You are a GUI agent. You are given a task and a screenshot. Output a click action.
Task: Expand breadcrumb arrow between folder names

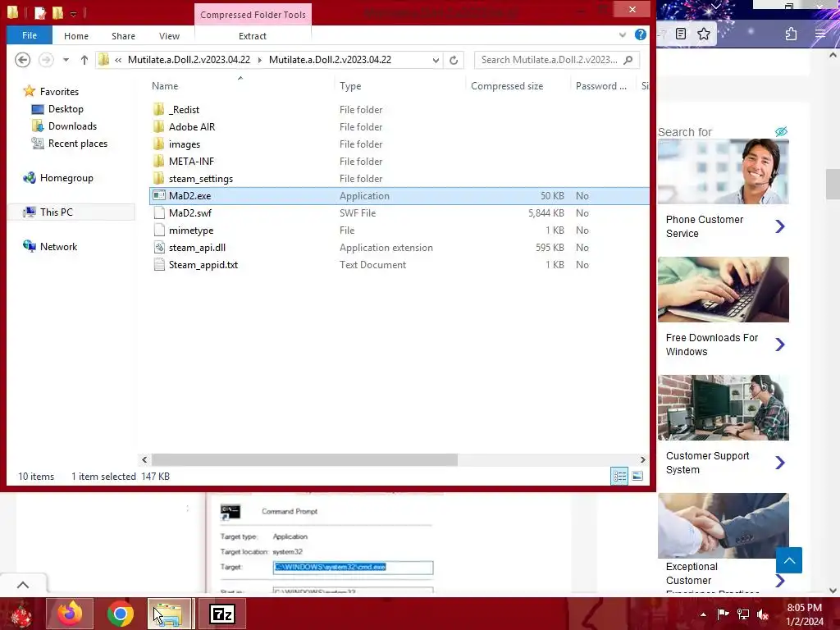tap(260, 60)
